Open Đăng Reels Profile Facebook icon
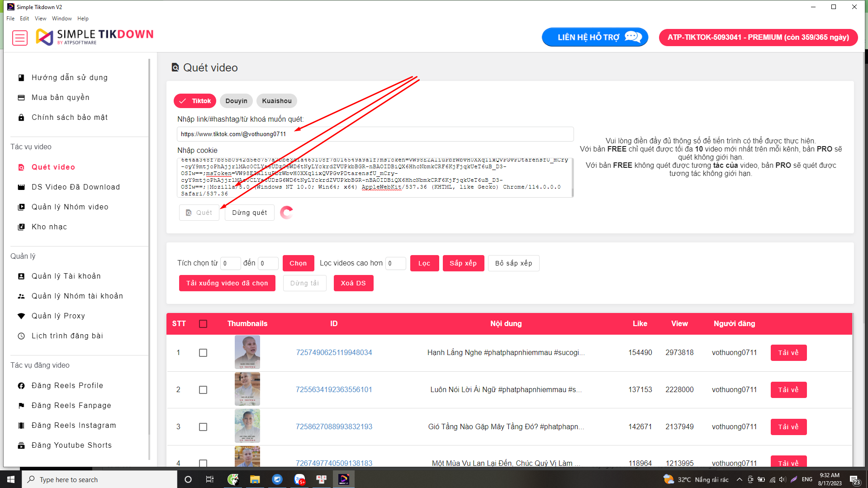Viewport: 868px width, 488px height. (21, 386)
